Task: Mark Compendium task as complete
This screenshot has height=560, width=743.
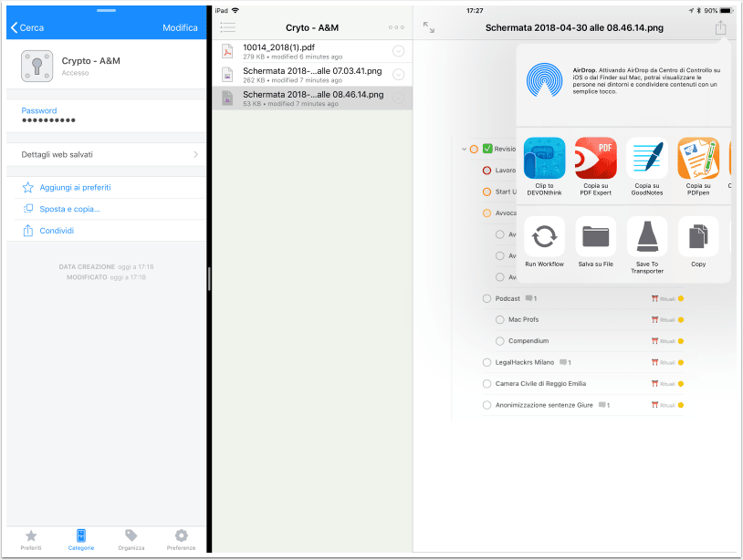Action: 499,341
